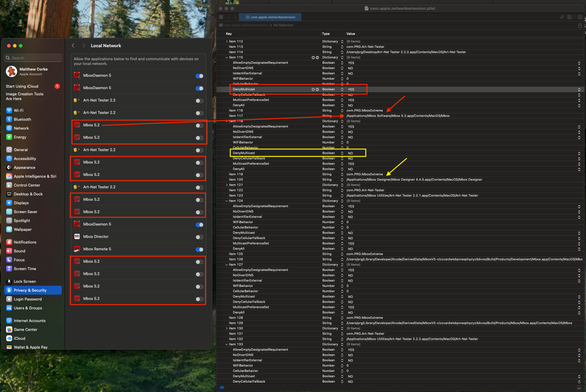Go back in Xcode editor history
Image resolution: width=586 pixels, height=392 pixels.
(x=229, y=17)
